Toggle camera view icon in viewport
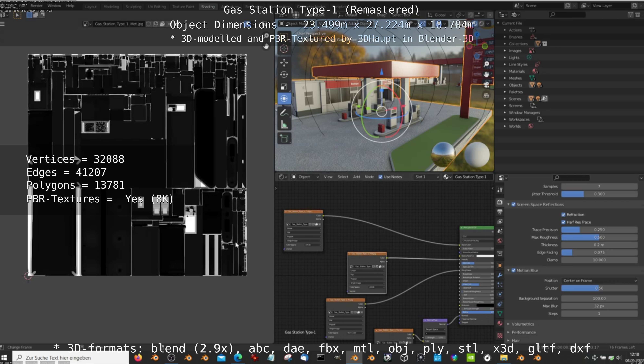 (486, 85)
